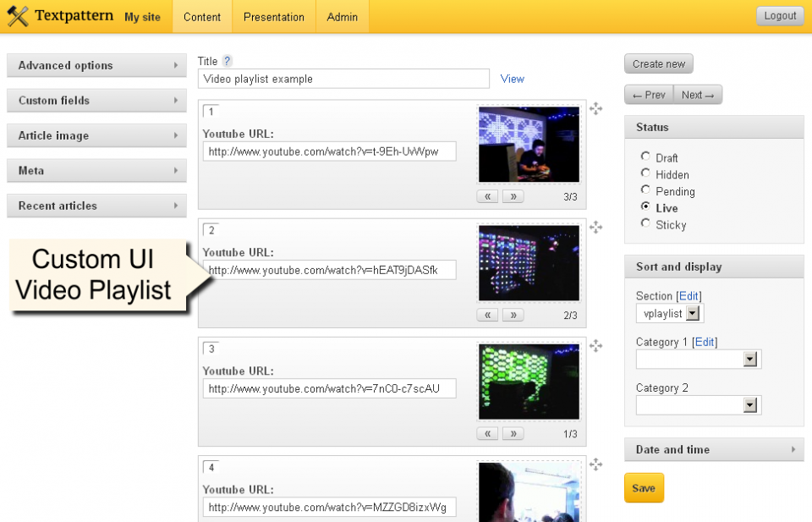
Task: Open the vplaylist Section dropdown
Action: tap(669, 313)
